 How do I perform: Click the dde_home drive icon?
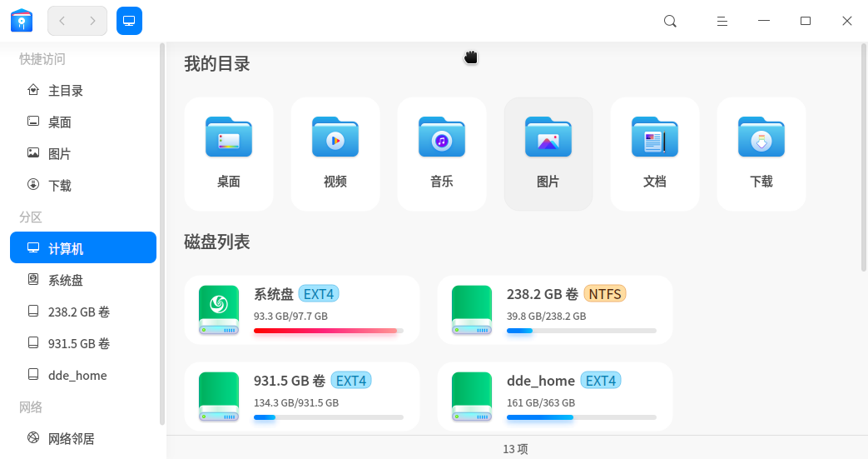point(472,397)
